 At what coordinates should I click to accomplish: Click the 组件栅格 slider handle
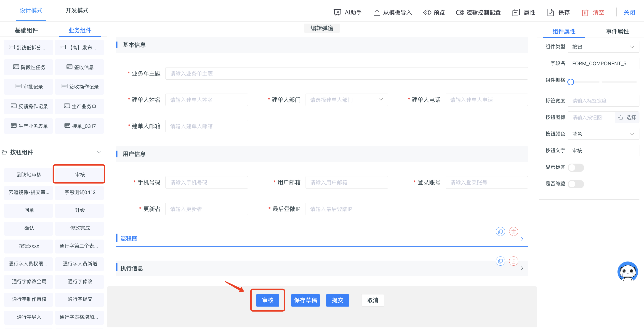(x=570, y=82)
